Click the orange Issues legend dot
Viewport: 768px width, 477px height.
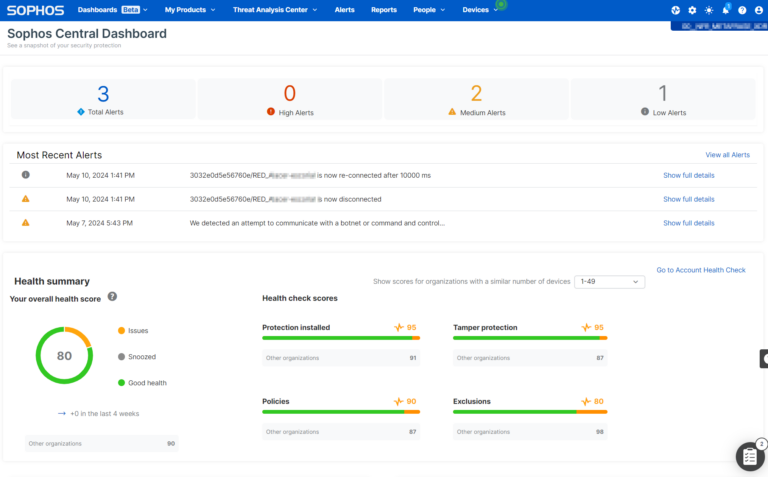pos(121,331)
